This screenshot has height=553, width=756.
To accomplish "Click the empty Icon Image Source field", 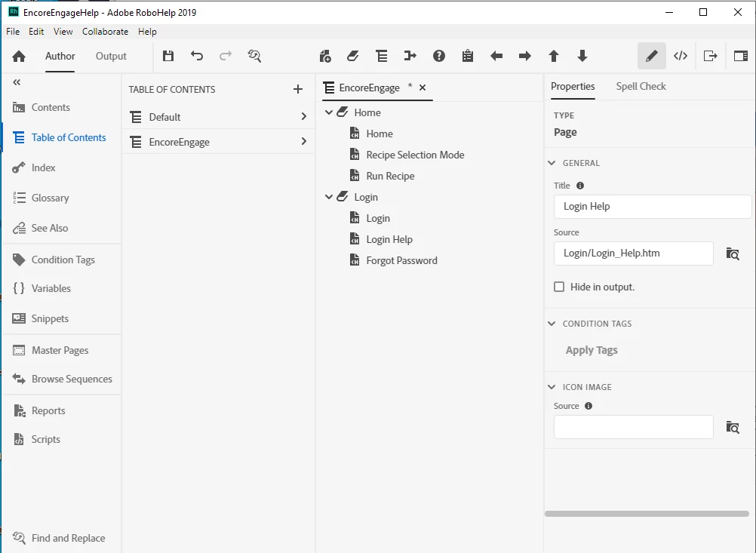I will [x=633, y=427].
